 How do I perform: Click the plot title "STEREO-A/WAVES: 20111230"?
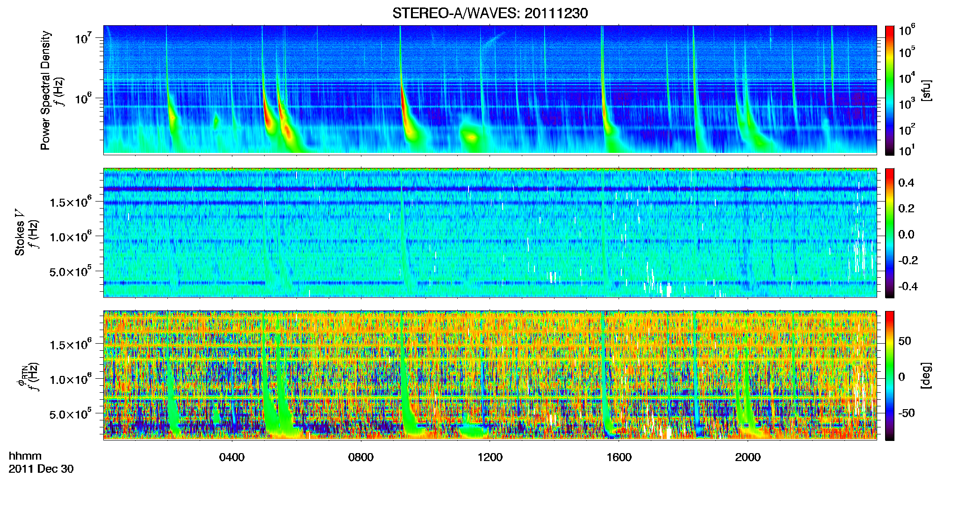pos(490,14)
